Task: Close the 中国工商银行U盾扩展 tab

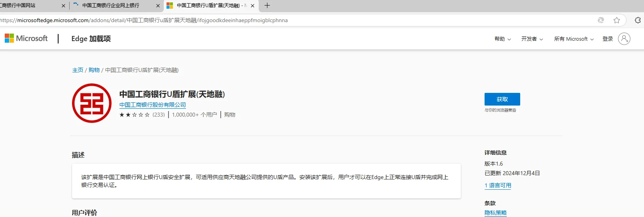Action: (252, 6)
